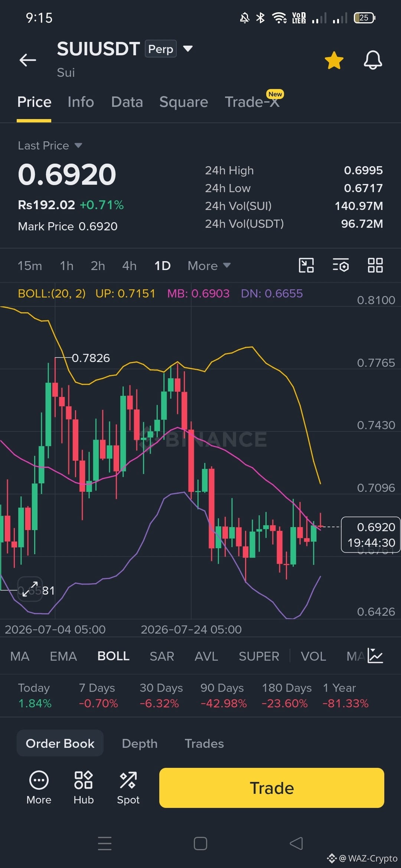
Task: Open the Data tab
Action: 127,102
